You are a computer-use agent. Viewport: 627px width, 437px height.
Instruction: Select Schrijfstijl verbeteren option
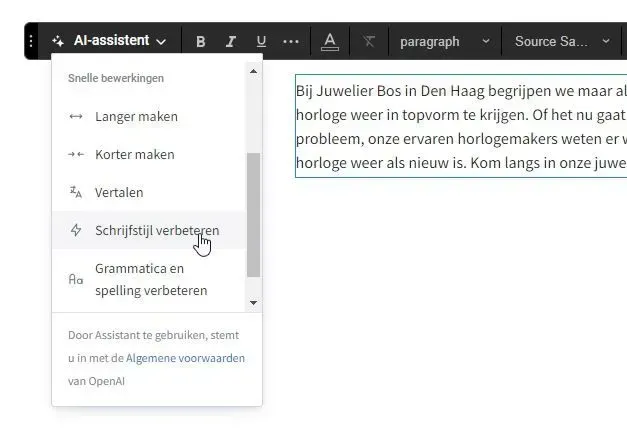coord(149,230)
